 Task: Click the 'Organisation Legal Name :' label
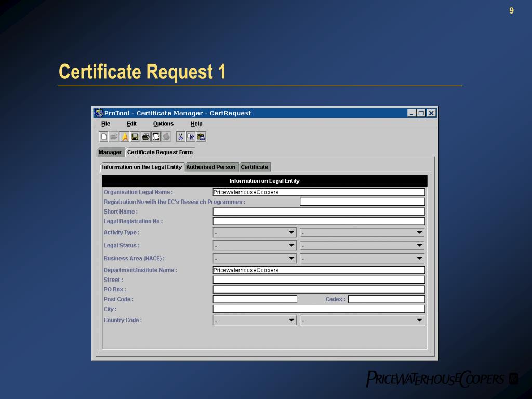(138, 192)
